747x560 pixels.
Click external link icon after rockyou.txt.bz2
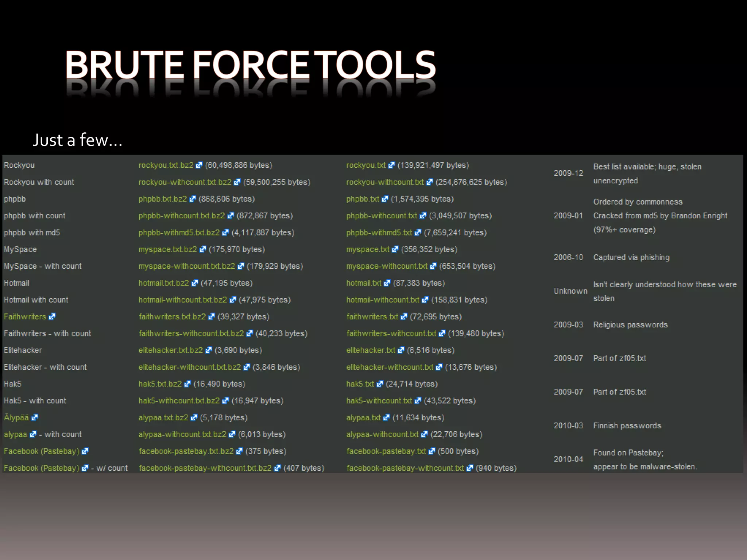(199, 166)
